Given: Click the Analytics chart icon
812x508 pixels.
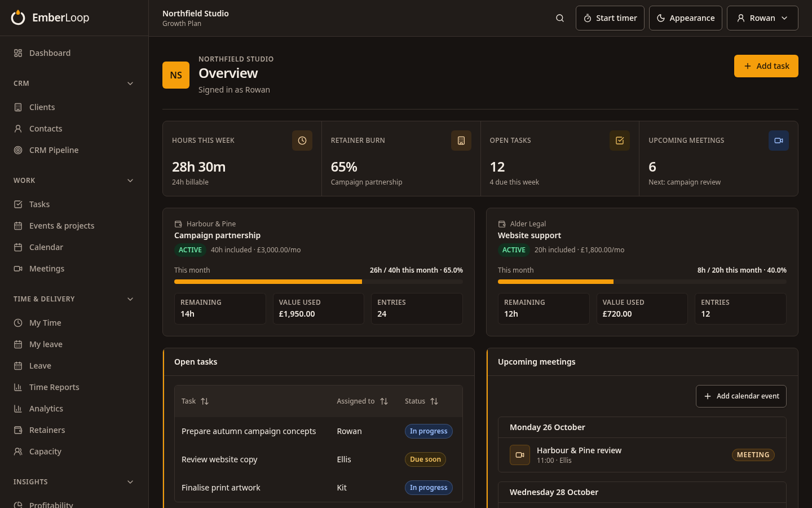Looking at the screenshot, I should click(18, 409).
